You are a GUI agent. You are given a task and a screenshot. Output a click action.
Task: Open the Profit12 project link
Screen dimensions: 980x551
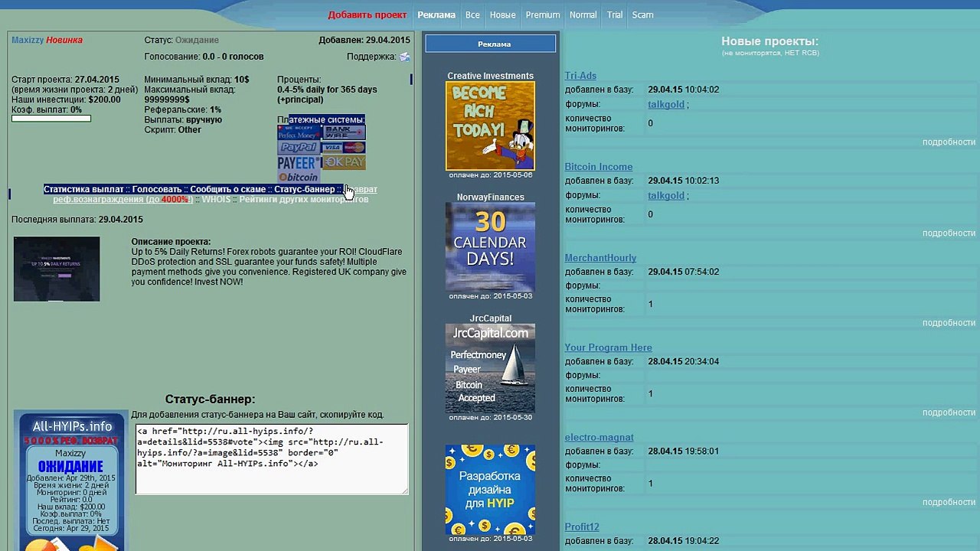pyautogui.click(x=582, y=527)
